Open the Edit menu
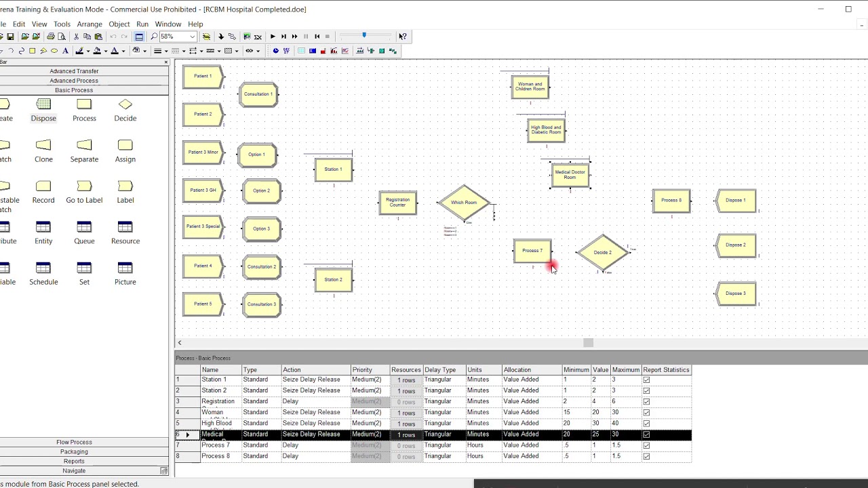868x488 pixels. [19, 24]
